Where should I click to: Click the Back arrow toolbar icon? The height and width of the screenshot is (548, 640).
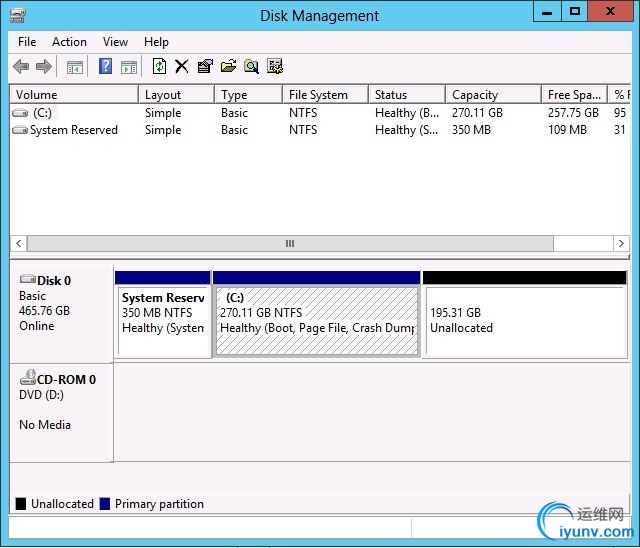tap(21, 66)
